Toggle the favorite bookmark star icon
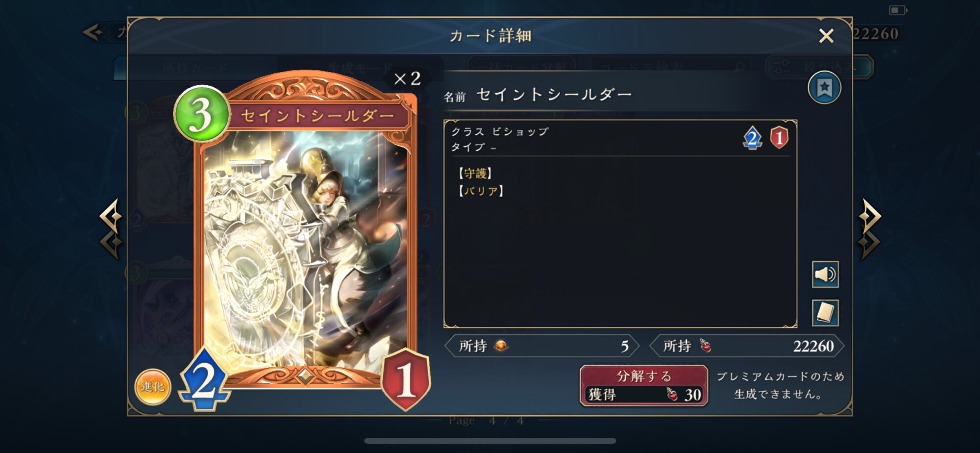 tap(824, 88)
